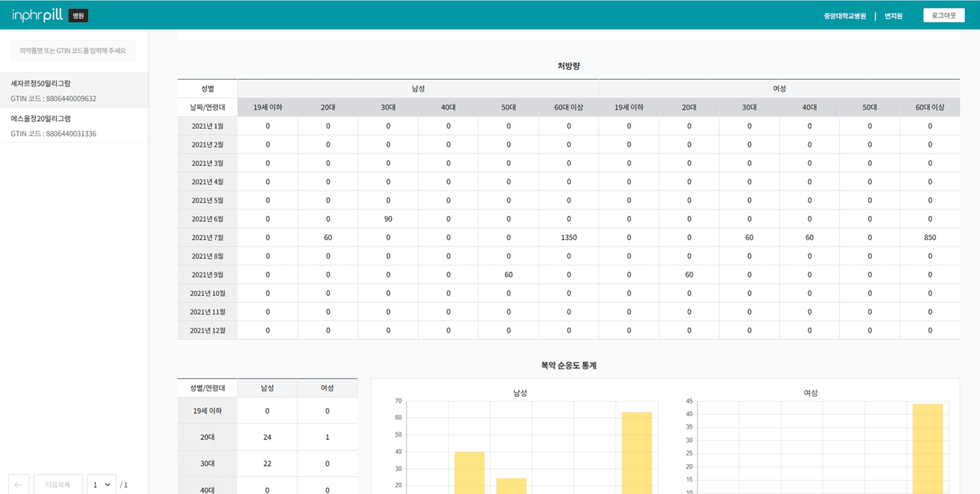
Task: Click the tallest bar in the 남성 chart
Action: pos(637,452)
